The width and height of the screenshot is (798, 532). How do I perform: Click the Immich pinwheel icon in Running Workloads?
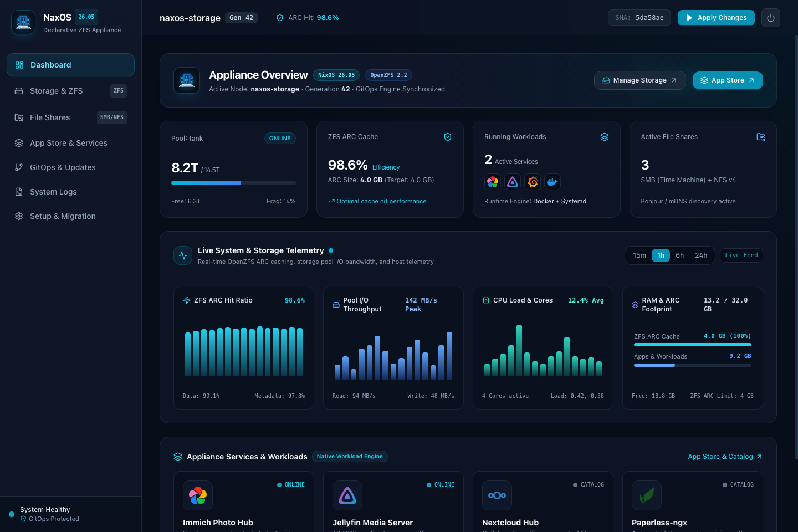pyautogui.click(x=493, y=182)
